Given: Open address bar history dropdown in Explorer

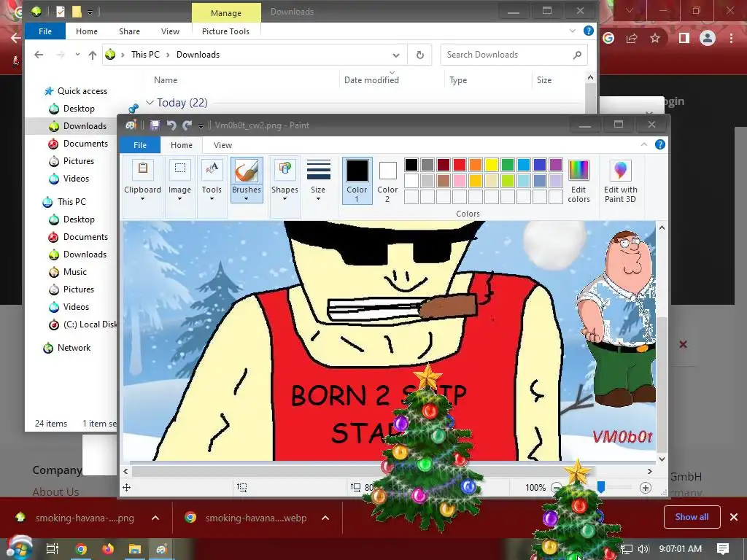Looking at the screenshot, I should tap(396, 55).
